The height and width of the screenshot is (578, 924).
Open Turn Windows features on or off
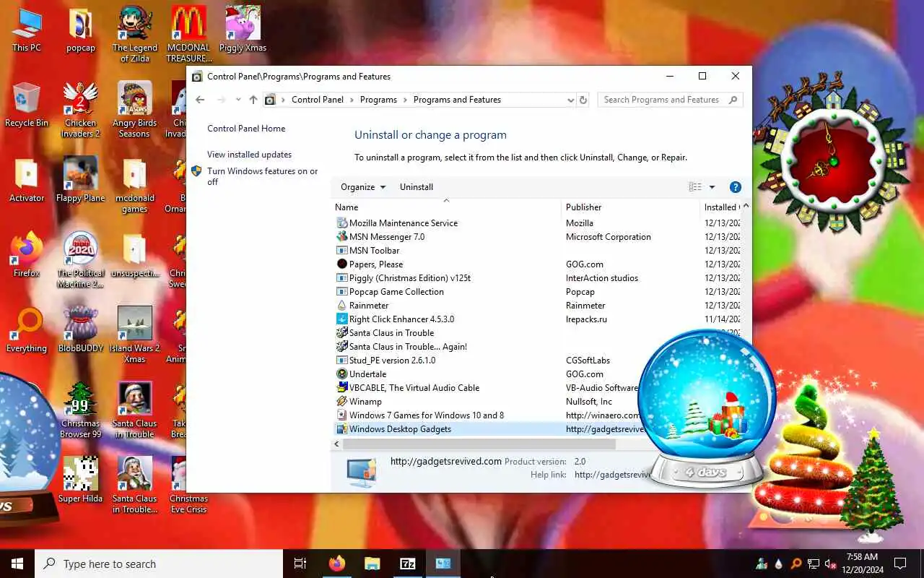[x=263, y=176]
